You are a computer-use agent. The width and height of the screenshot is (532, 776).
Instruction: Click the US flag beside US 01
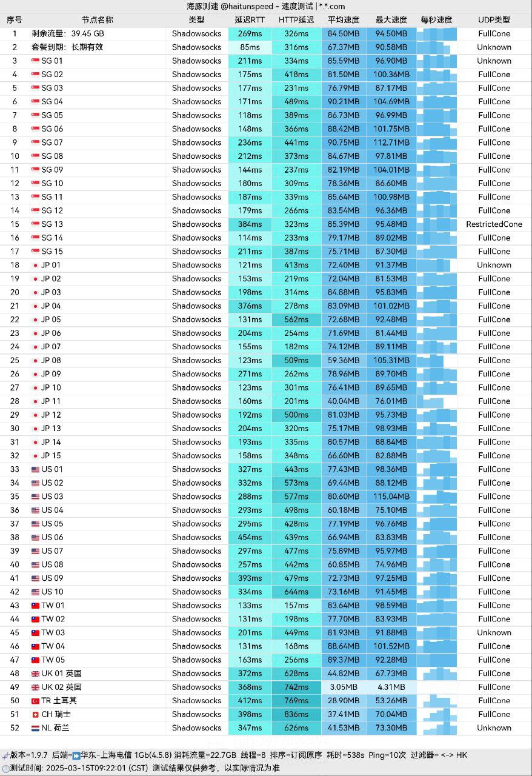[x=35, y=469]
